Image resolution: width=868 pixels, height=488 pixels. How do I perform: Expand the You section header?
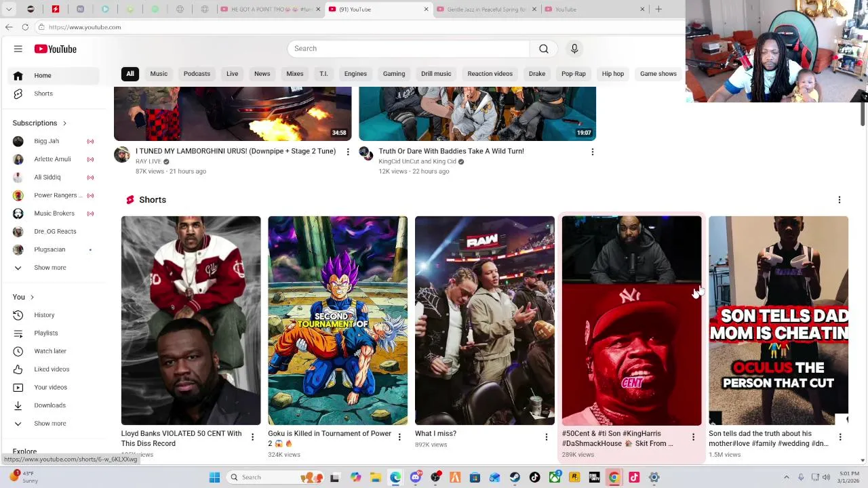point(24,297)
